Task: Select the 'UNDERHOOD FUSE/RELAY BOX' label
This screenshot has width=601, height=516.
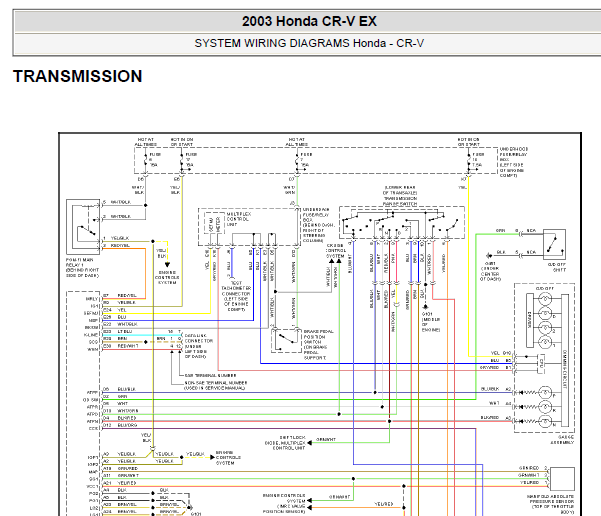Action: tap(514, 162)
